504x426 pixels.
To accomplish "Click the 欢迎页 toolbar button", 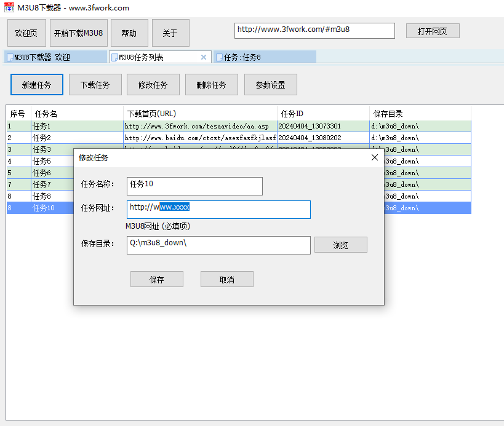I will (26, 33).
